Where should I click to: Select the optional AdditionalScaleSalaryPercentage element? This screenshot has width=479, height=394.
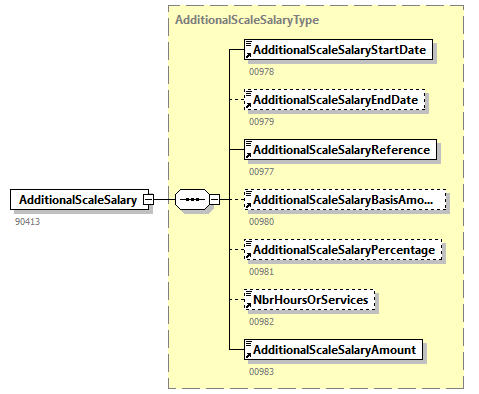tap(343, 250)
